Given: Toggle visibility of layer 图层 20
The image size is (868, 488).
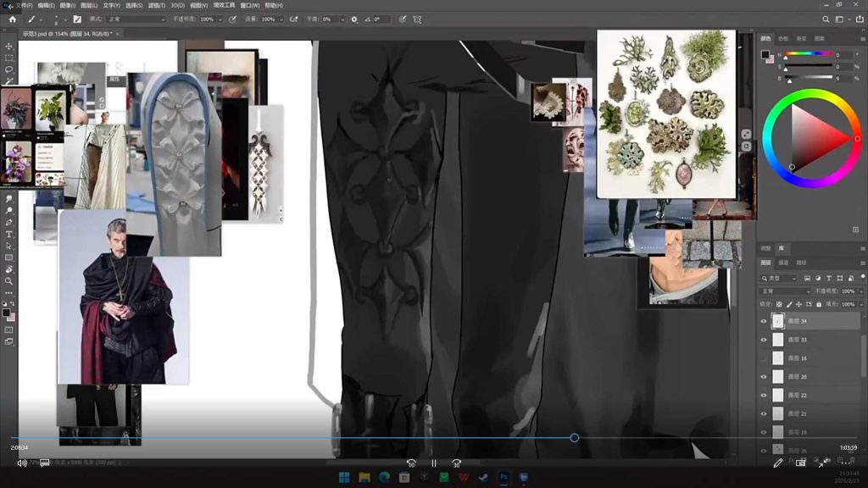Looking at the screenshot, I should pyautogui.click(x=764, y=377).
